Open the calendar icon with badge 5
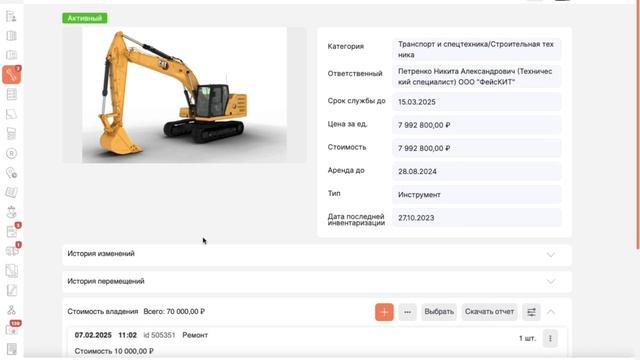 coord(12,231)
